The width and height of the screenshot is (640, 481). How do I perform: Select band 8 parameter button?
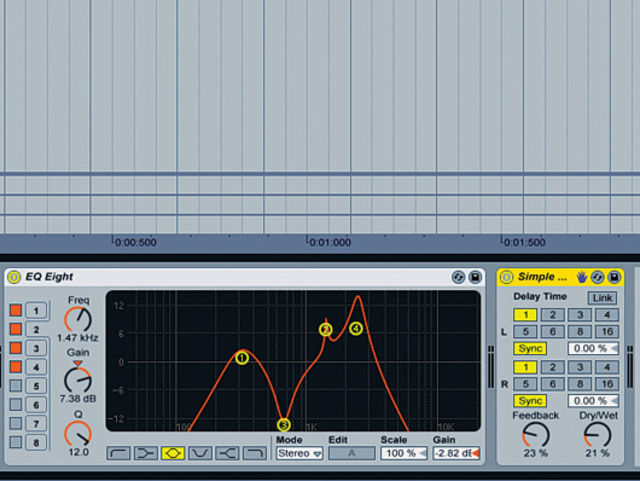[36, 443]
